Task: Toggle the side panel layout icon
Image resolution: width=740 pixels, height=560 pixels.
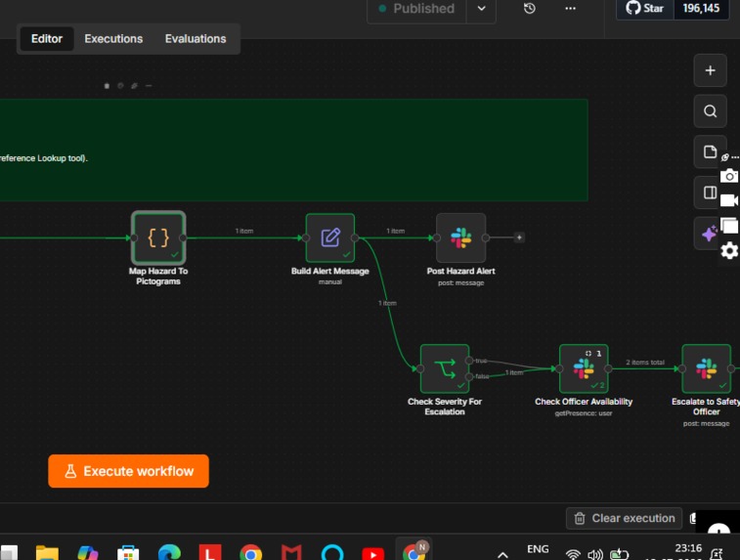Action: click(709, 193)
